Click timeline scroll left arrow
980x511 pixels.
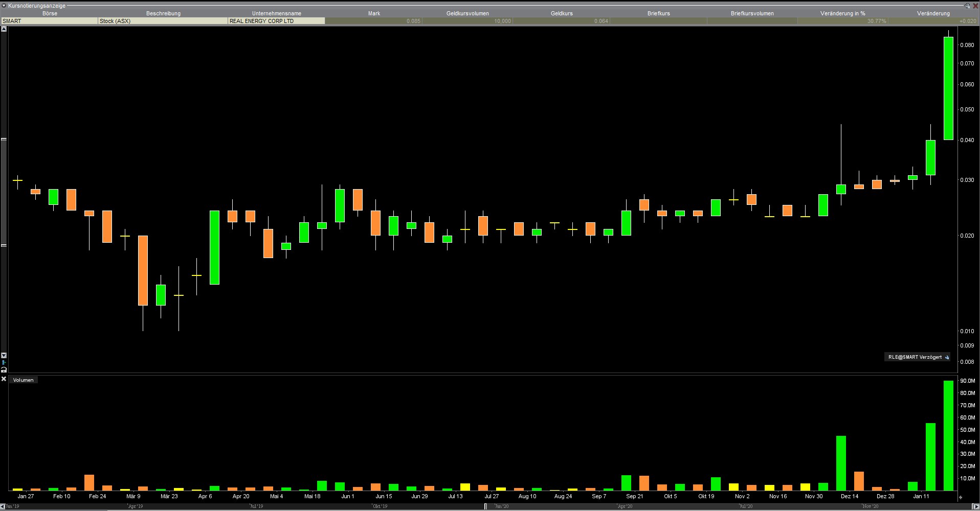3,506
